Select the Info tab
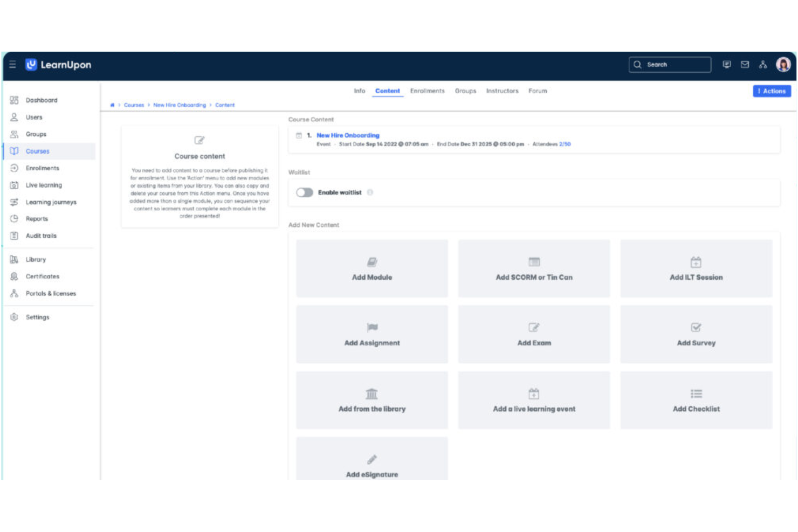The height and width of the screenshot is (532, 798). (359, 91)
